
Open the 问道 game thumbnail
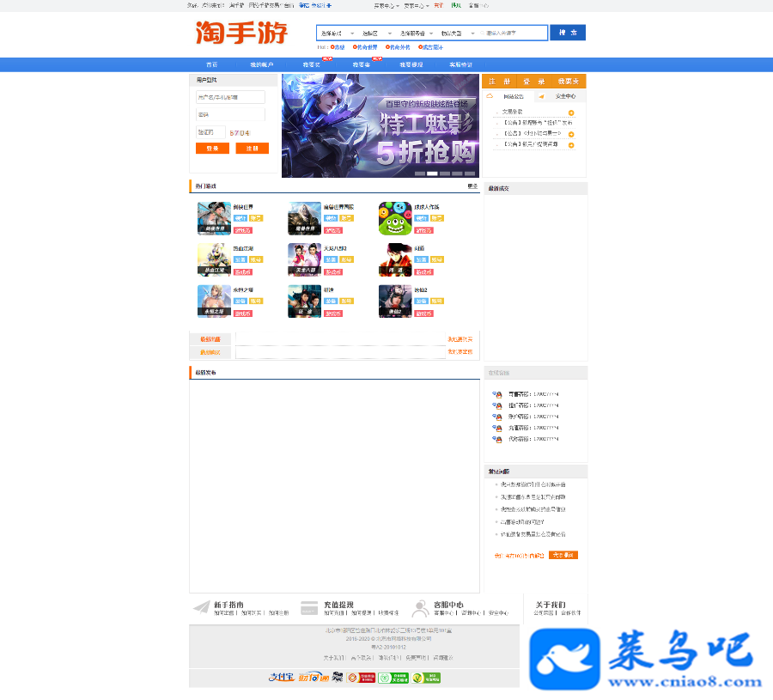coord(395,259)
